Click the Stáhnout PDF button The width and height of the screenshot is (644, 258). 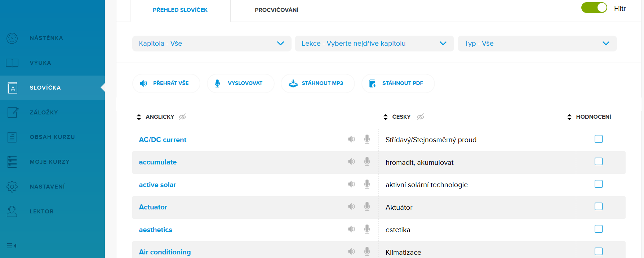click(x=398, y=83)
